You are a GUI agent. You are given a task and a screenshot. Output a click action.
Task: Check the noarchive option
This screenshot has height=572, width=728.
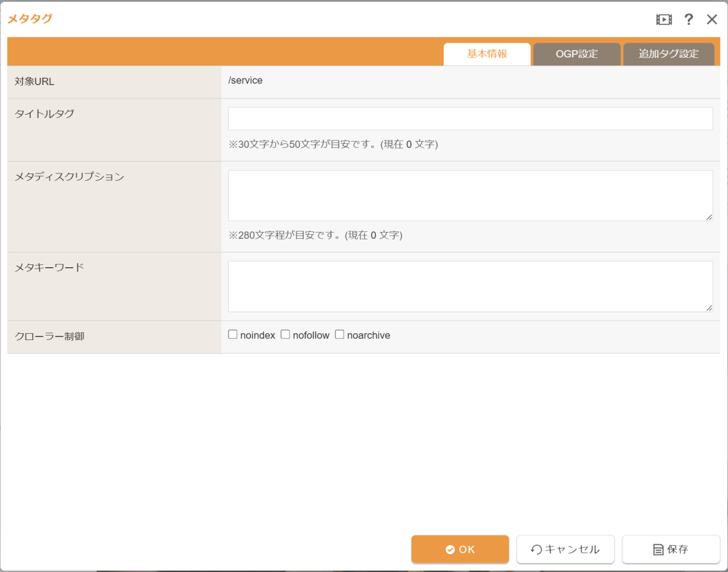[340, 334]
